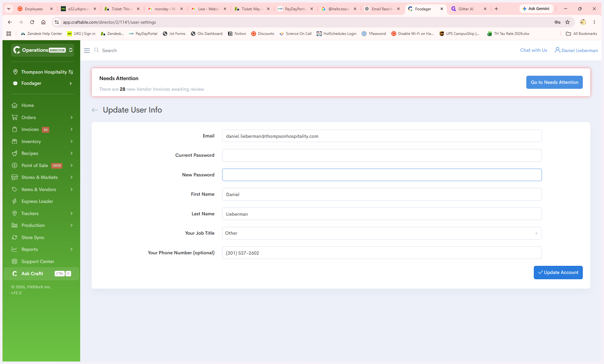Image resolution: width=604 pixels, height=364 pixels.
Task: Expand the Inventory submenu chevron
Action: pos(71,141)
